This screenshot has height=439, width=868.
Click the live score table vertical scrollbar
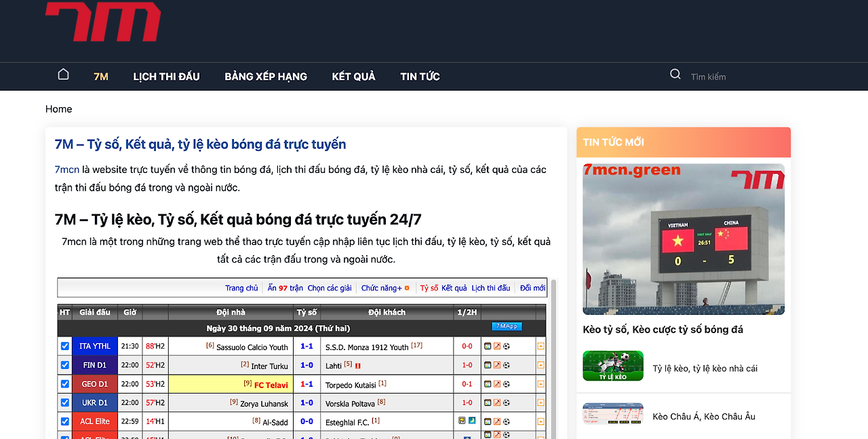(554, 358)
